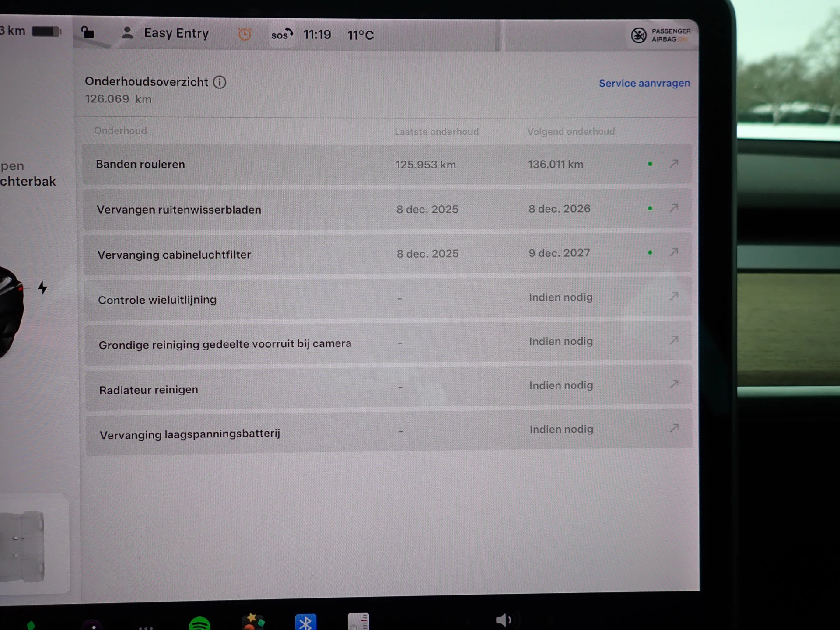
Task: Click Service aanvragen link
Action: (x=644, y=83)
